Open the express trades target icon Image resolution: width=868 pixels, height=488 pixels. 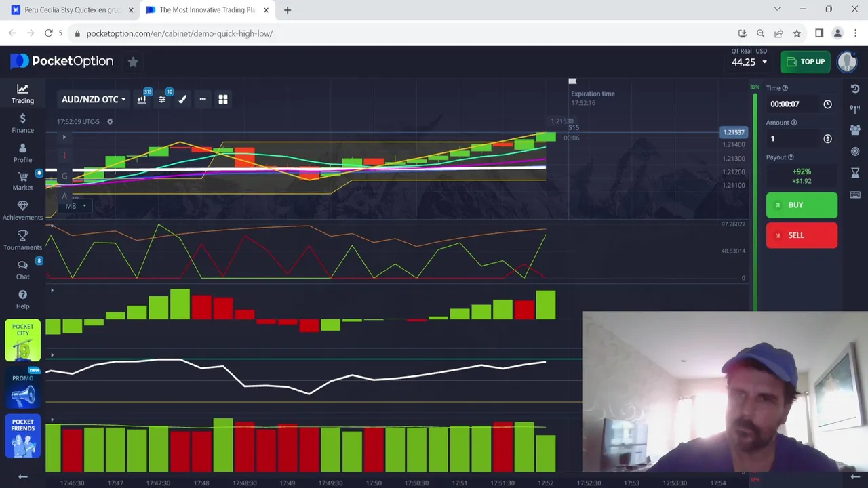pos(855,152)
